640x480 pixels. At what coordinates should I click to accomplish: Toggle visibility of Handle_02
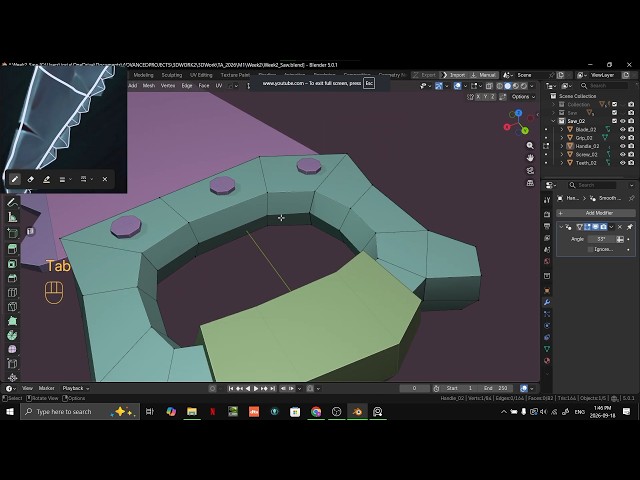[622, 146]
